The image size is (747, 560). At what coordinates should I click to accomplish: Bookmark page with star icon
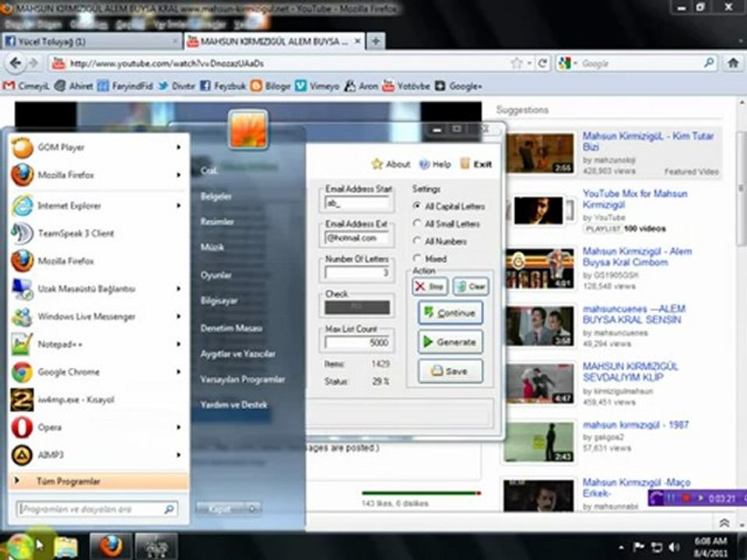pyautogui.click(x=516, y=63)
